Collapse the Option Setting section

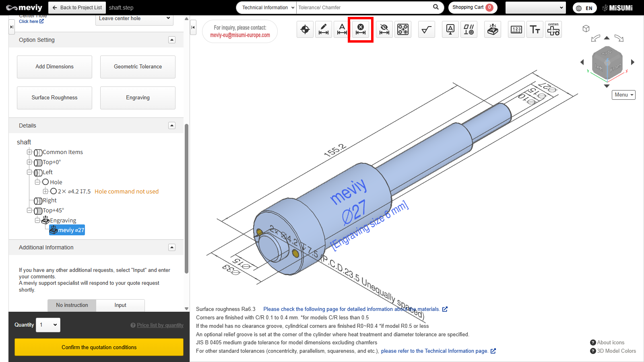(x=172, y=40)
